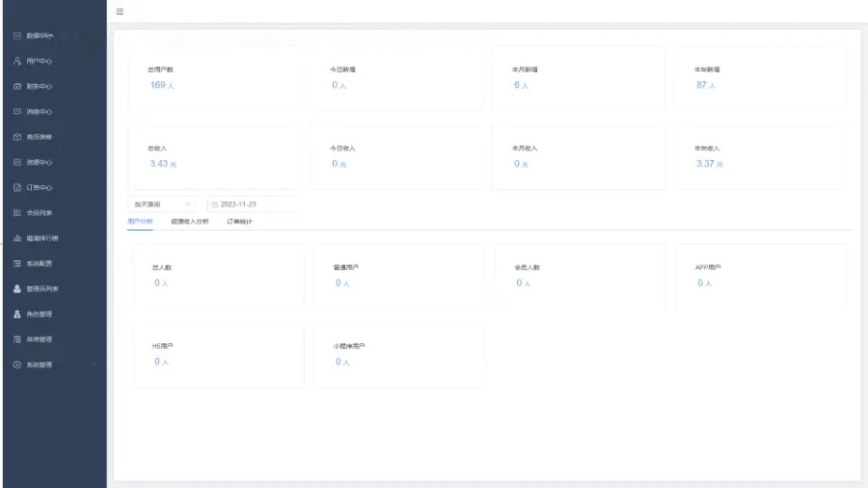
Task: Click the leaderboard bar-chart icon in sidebar
Action: click(16, 238)
